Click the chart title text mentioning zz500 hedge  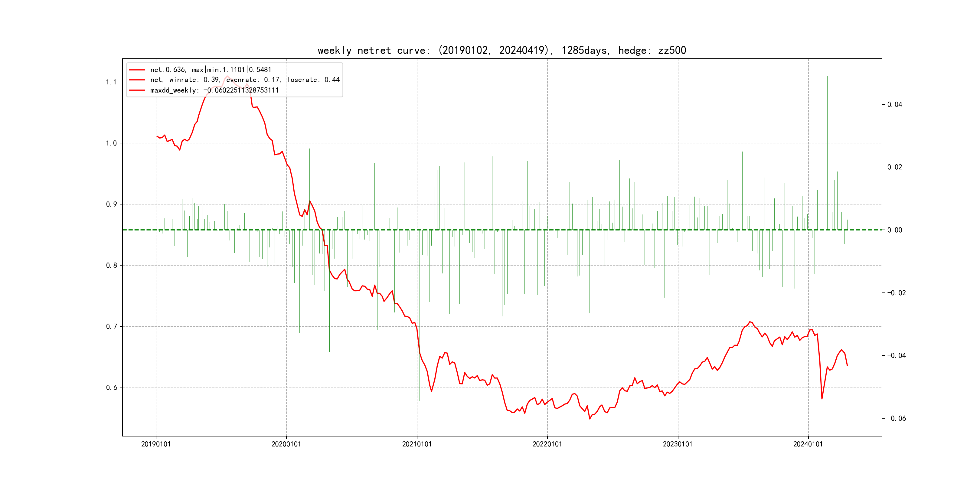click(x=501, y=51)
